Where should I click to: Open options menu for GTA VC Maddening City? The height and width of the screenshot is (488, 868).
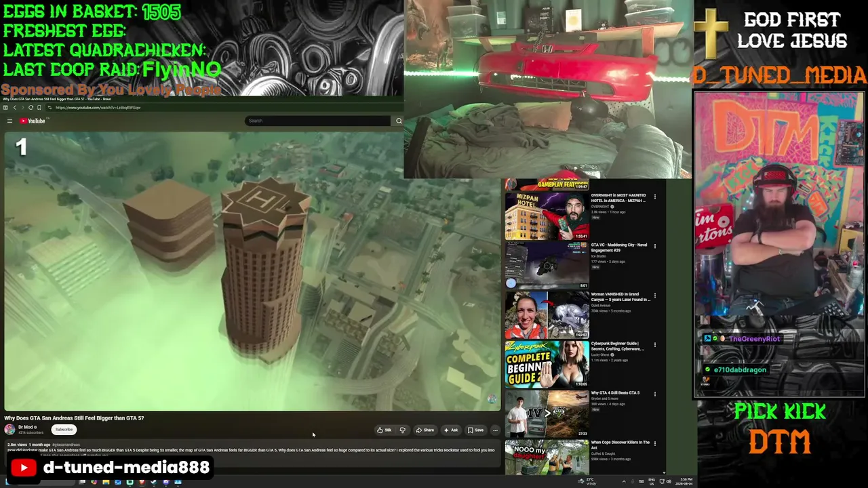coord(655,246)
